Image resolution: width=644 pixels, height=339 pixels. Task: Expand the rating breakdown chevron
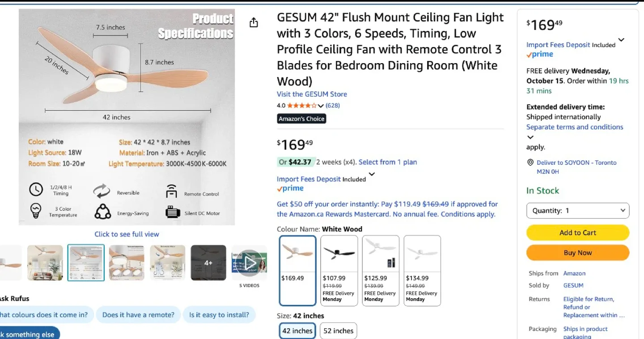(321, 106)
